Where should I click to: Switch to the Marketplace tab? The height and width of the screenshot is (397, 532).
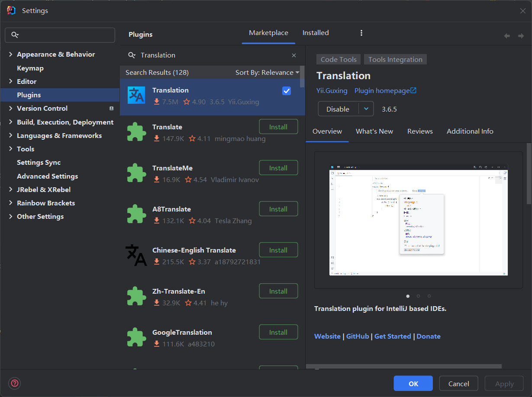click(268, 33)
